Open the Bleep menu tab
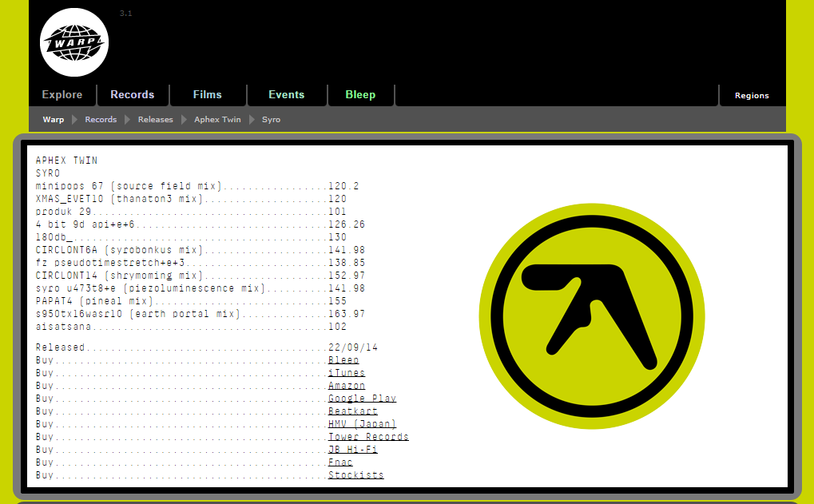This screenshot has width=814, height=504. click(x=360, y=94)
